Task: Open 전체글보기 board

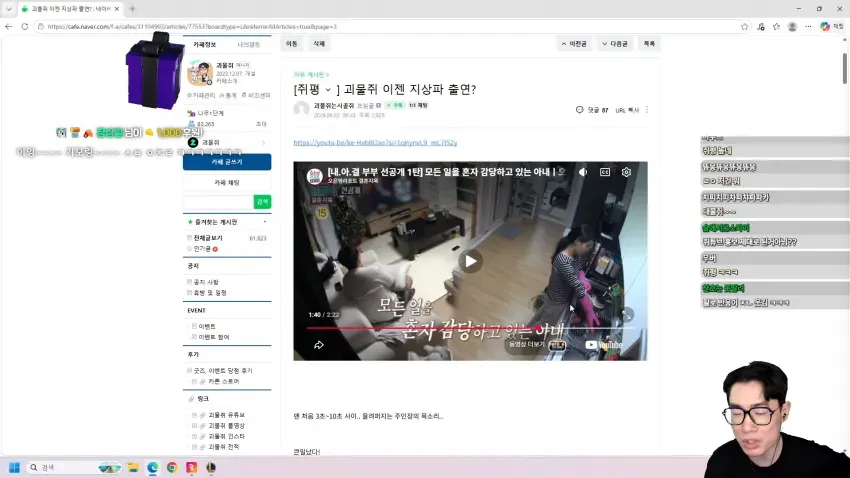Action: pyautogui.click(x=208, y=238)
